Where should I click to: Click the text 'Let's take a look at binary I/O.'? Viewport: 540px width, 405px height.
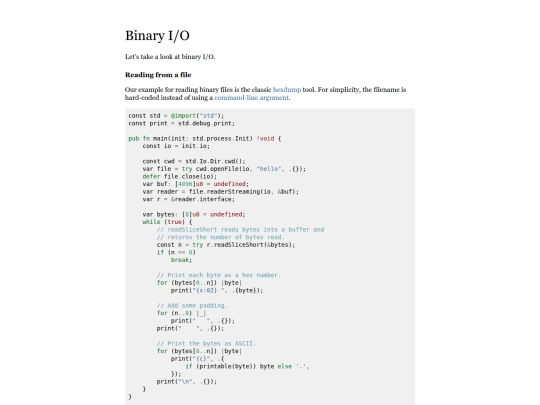coord(170,57)
